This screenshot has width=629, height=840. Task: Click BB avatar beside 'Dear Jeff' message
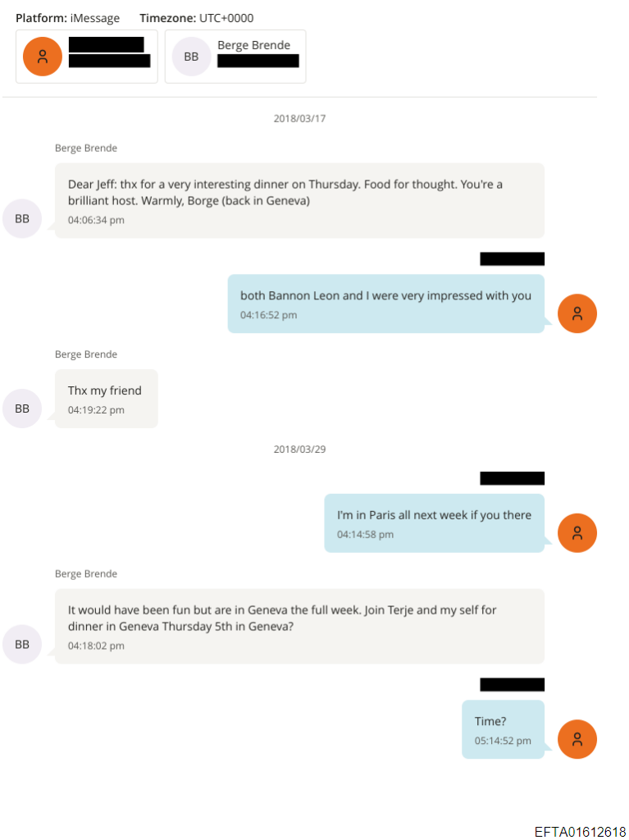click(22, 218)
